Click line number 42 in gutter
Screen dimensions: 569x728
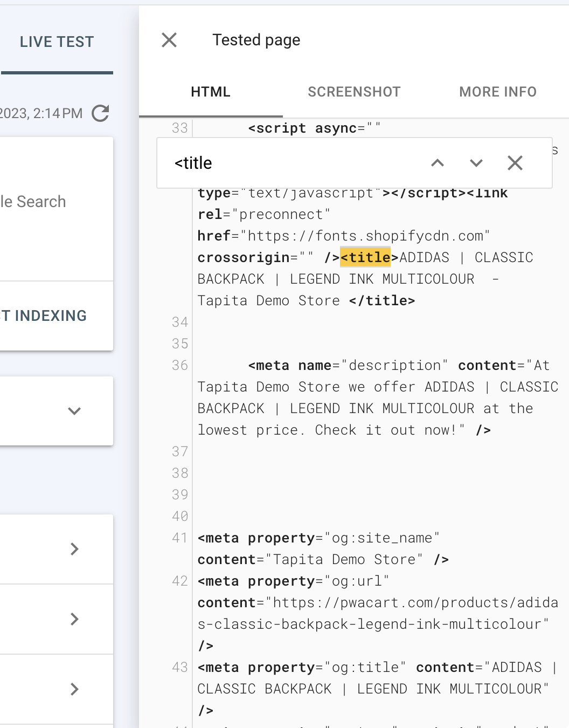[x=180, y=581]
